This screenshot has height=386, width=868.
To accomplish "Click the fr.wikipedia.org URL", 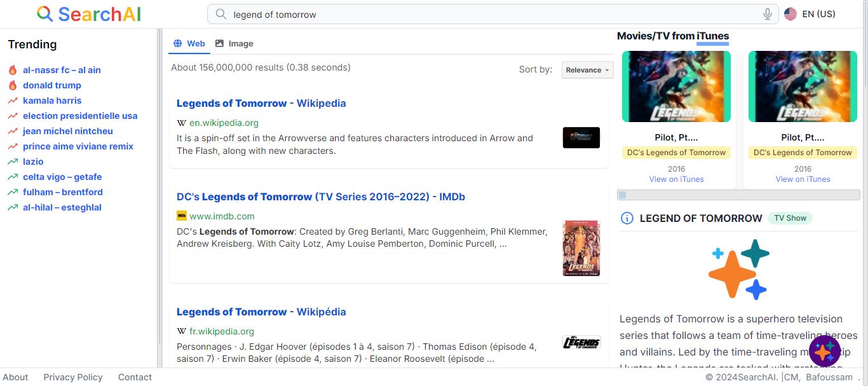I will tap(222, 331).
